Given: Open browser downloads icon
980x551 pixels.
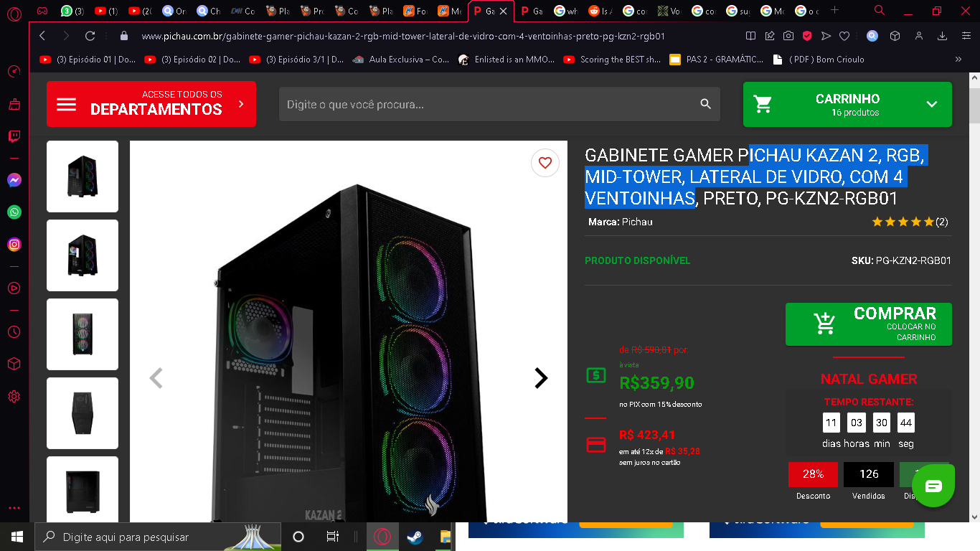Looking at the screenshot, I should [x=943, y=36].
